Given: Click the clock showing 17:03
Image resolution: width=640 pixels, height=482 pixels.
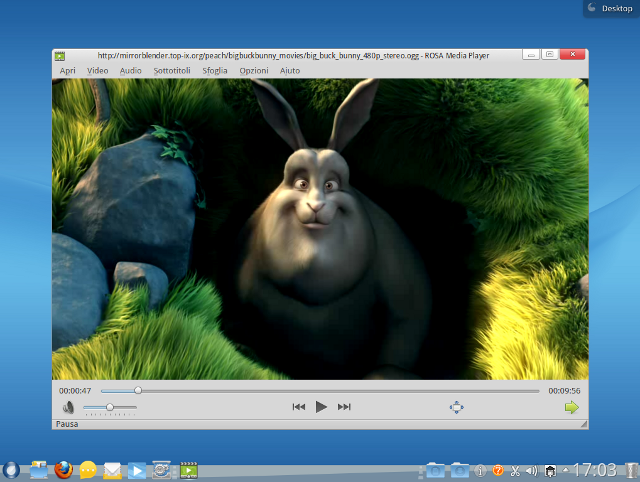Looking at the screenshot, I should [x=593, y=469].
